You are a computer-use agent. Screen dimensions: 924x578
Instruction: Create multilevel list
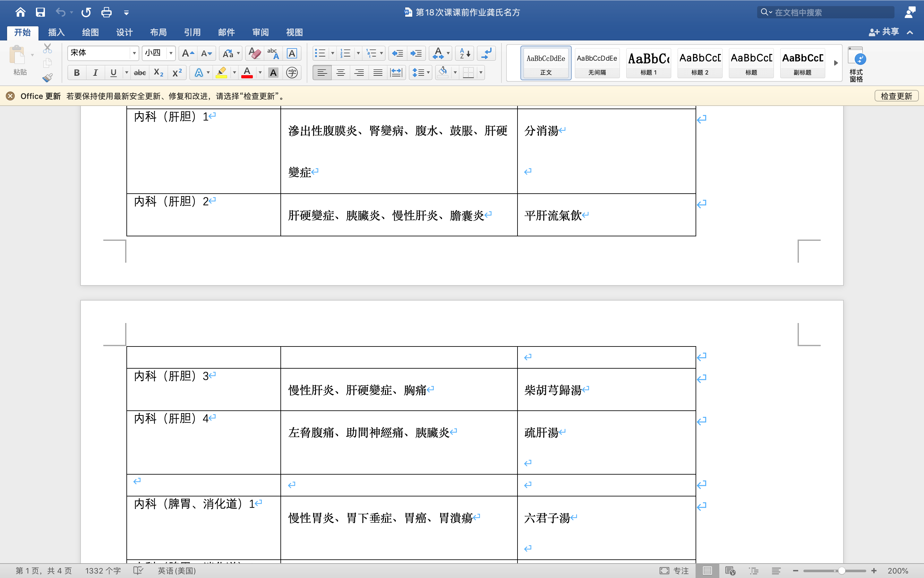(371, 54)
